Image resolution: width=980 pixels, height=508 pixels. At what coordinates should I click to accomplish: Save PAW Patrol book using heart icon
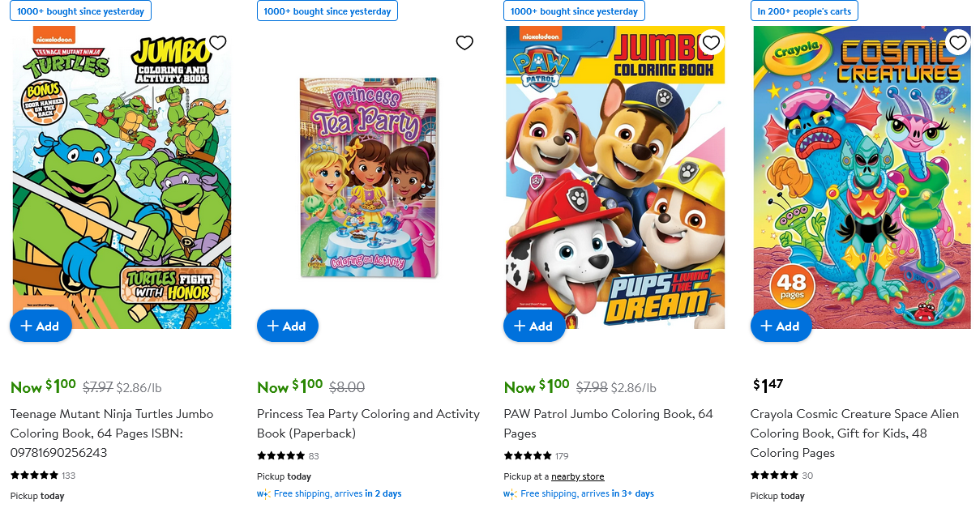(x=711, y=43)
